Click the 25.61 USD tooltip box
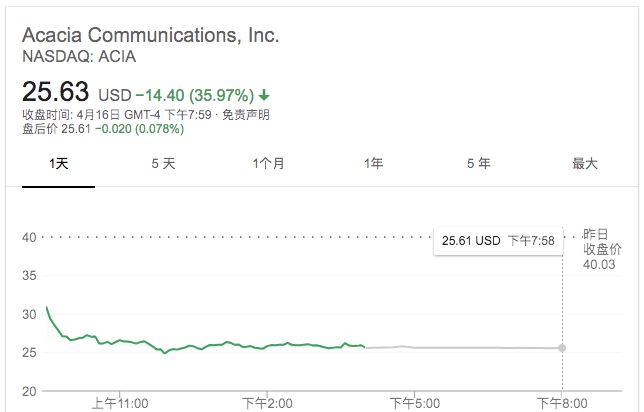This screenshot has height=412, width=644. [498, 241]
